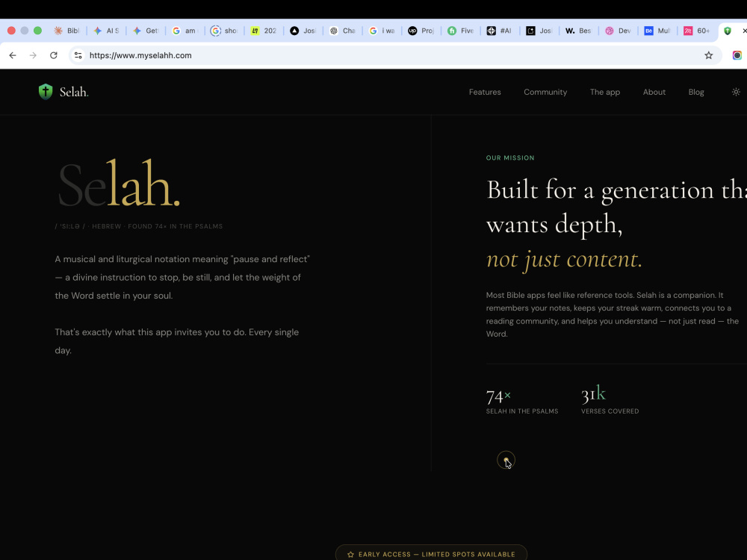Click 'HEBREW · FOUND 74× IN THE PSALMS' line
The height and width of the screenshot is (560, 747).
(157, 226)
